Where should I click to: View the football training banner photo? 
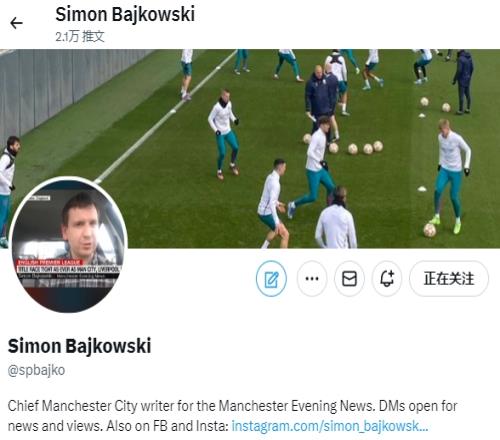tap(250, 149)
